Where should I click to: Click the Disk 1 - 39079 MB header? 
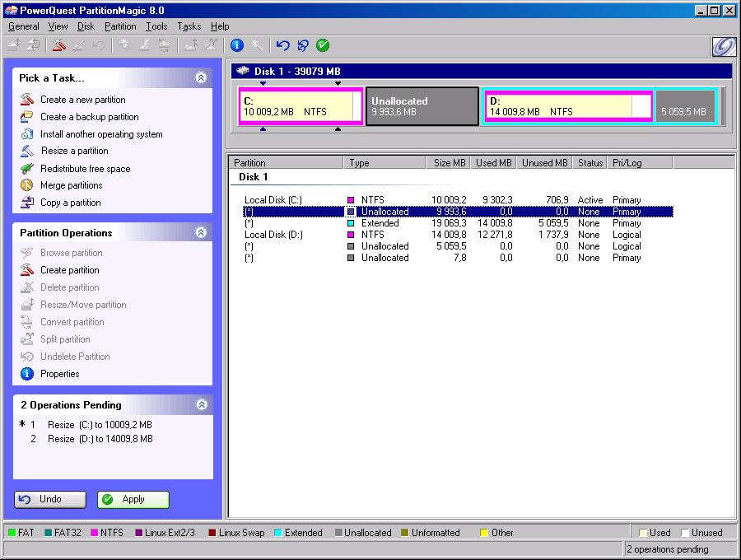coord(481,72)
